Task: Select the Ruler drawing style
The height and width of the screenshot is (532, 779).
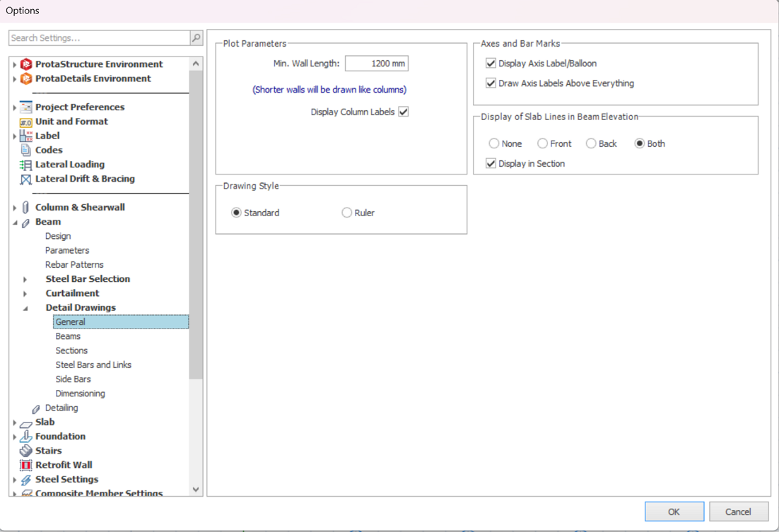Action: [x=347, y=213]
